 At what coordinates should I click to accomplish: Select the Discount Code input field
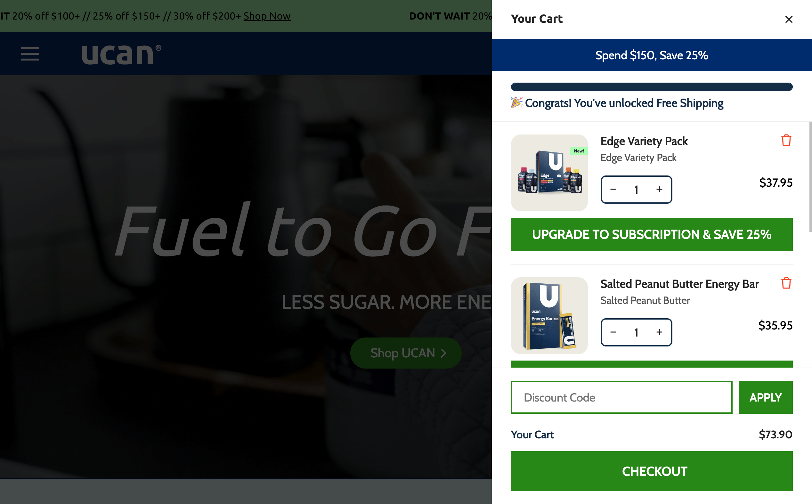click(x=621, y=397)
